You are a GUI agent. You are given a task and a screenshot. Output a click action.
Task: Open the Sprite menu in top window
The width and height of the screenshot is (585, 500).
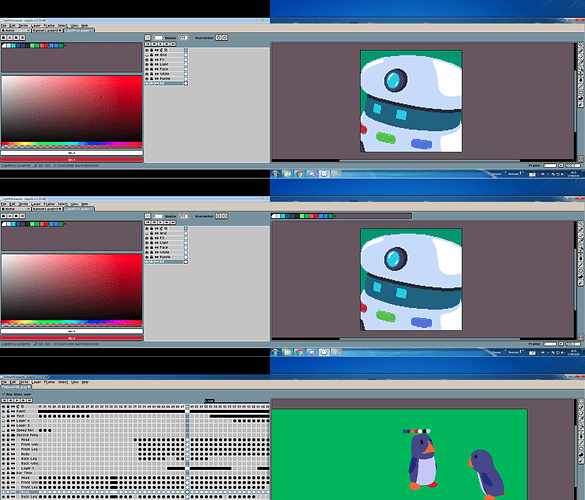(x=24, y=26)
